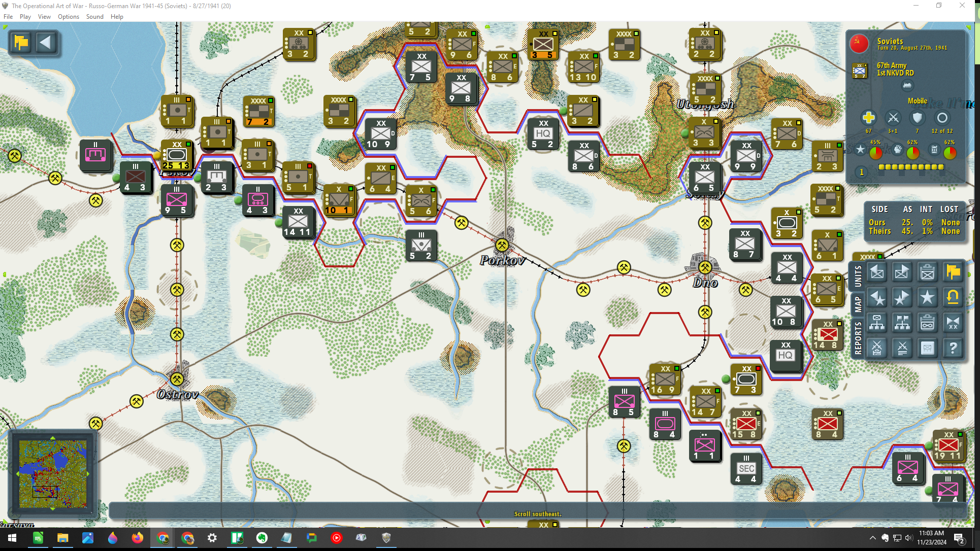Open the File menu
This screenshot has width=980, height=551.
pos(8,17)
